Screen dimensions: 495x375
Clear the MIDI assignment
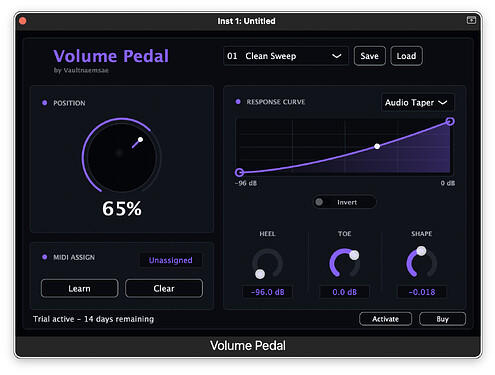coord(164,288)
